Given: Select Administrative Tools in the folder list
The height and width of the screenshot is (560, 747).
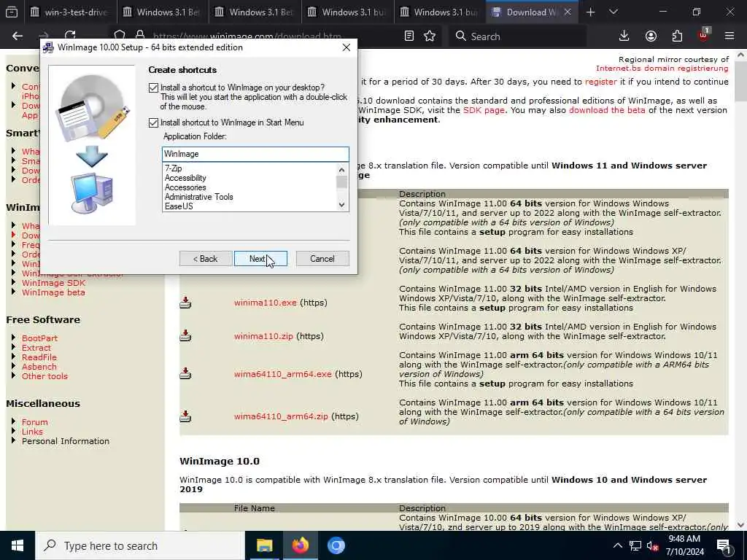Looking at the screenshot, I should click(198, 197).
